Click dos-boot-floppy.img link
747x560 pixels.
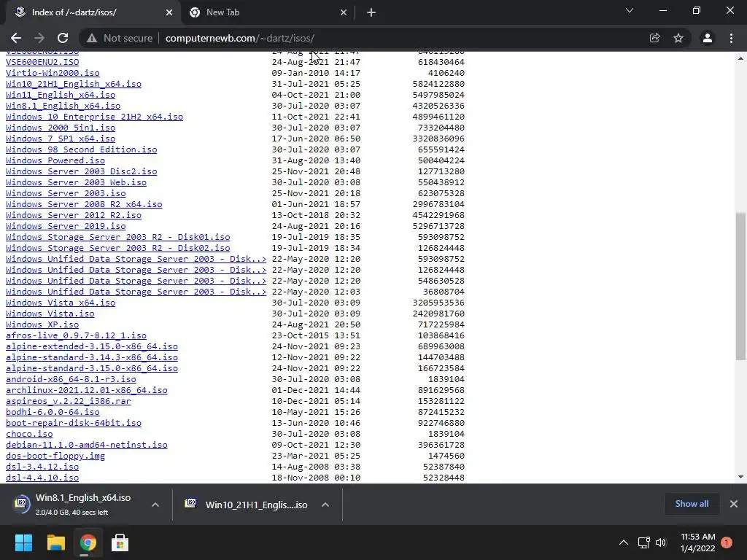click(x=55, y=456)
